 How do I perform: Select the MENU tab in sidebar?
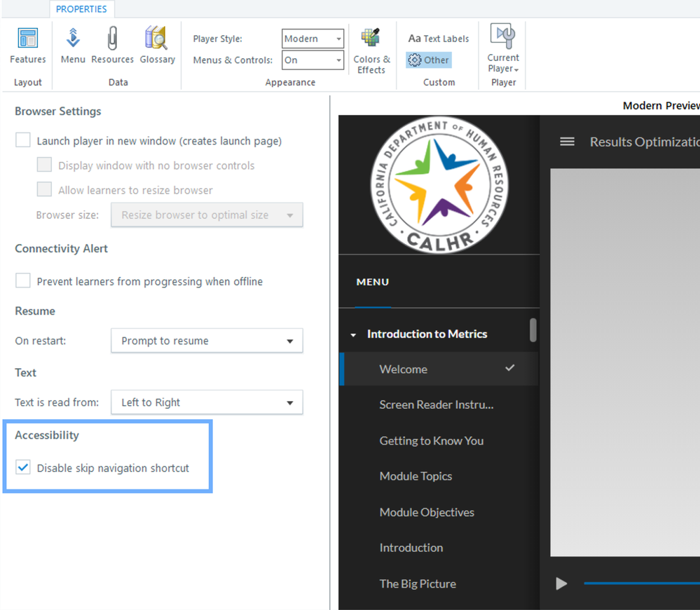372,283
